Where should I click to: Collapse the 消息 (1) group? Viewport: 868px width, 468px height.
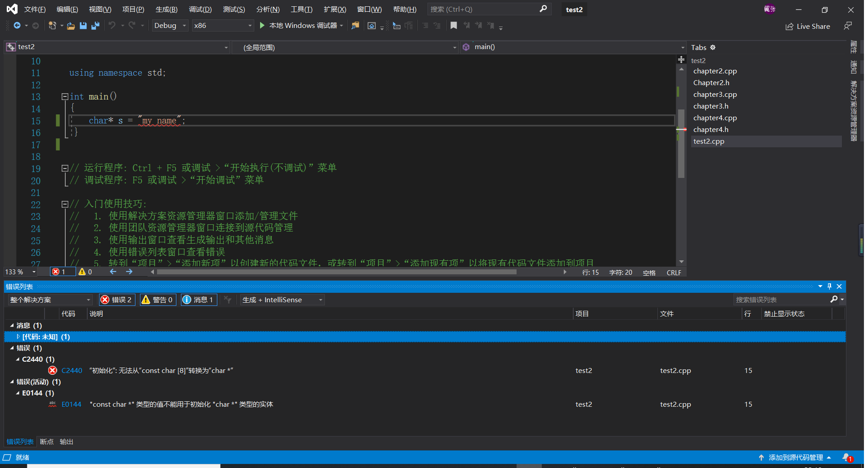[x=12, y=325]
